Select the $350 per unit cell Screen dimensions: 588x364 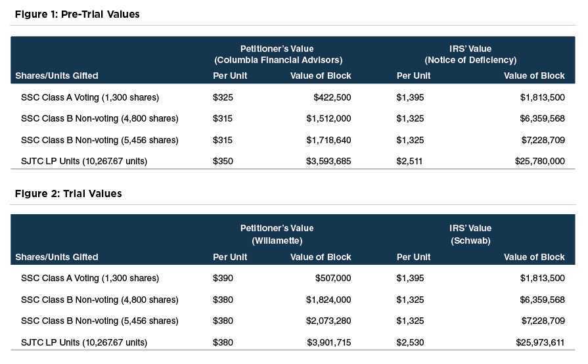pos(223,161)
